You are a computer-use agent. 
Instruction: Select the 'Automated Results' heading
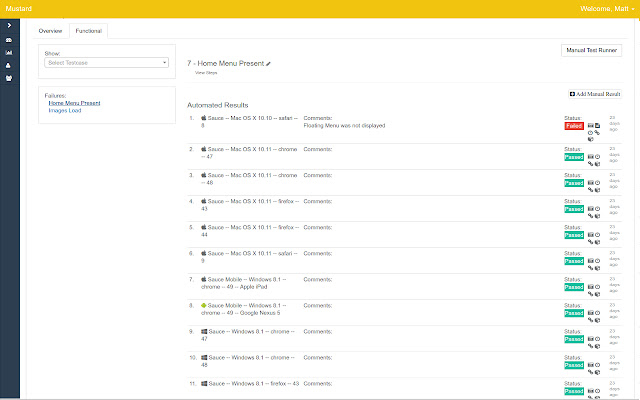(x=218, y=105)
